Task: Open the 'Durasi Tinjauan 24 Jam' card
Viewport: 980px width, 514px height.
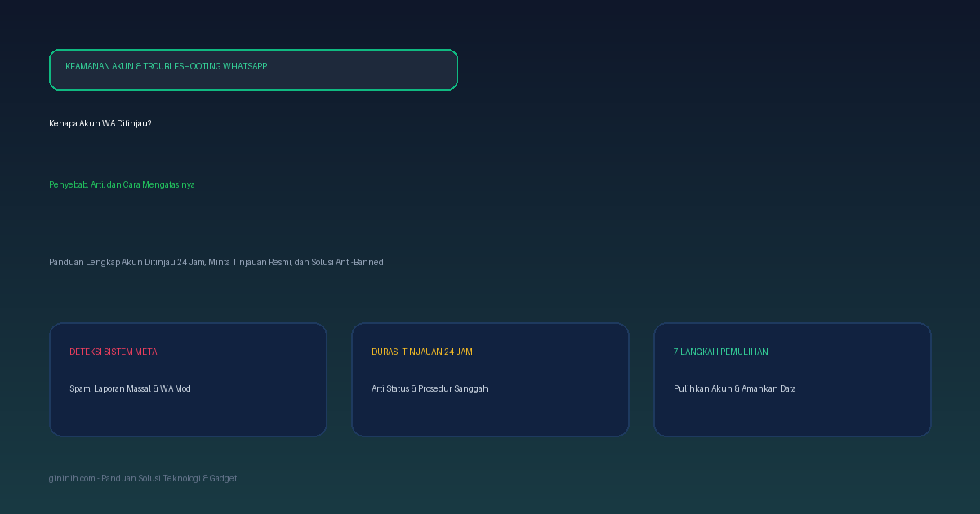Action: 490,379
